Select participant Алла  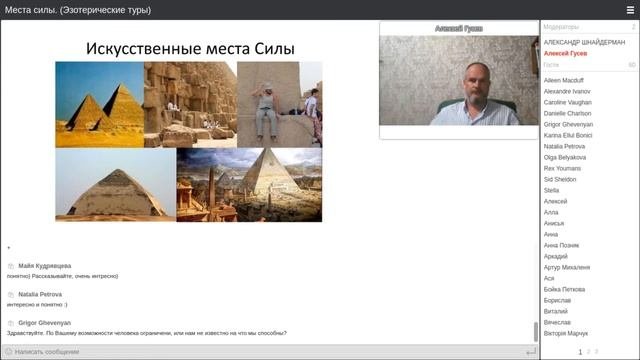(551, 213)
